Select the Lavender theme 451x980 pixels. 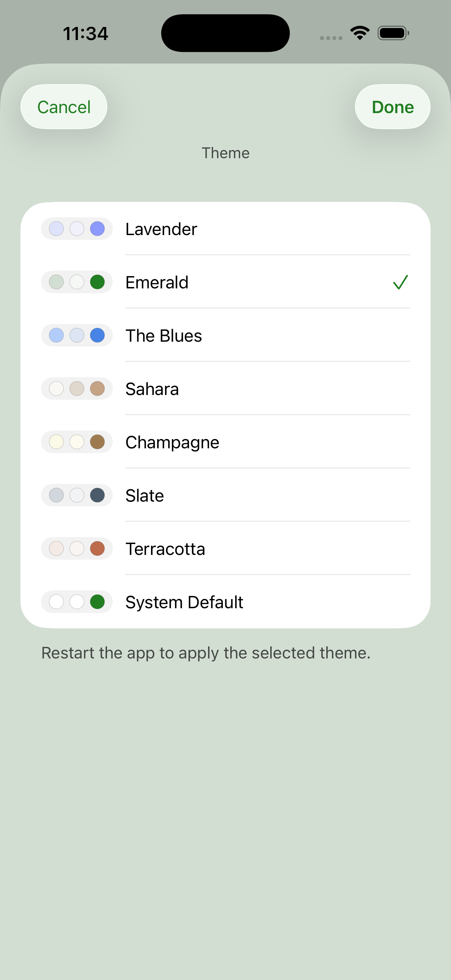[225, 229]
